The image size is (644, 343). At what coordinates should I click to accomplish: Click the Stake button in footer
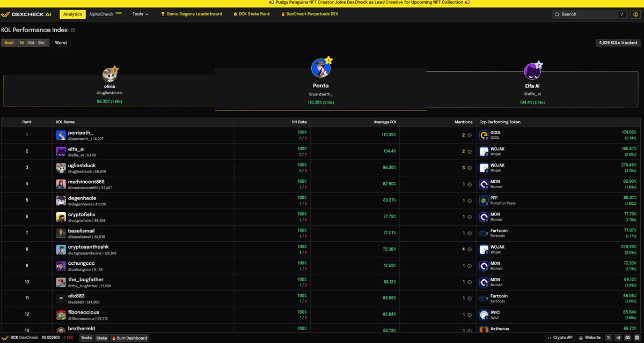101,338
